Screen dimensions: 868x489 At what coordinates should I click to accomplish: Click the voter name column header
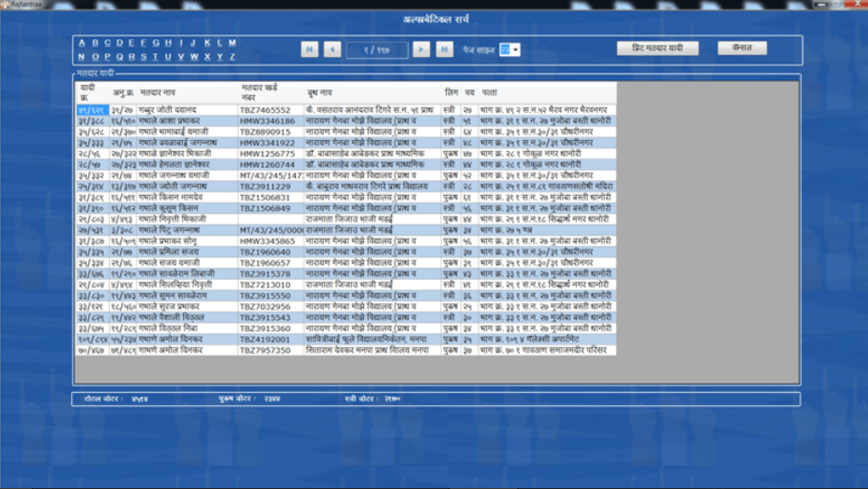click(x=158, y=93)
